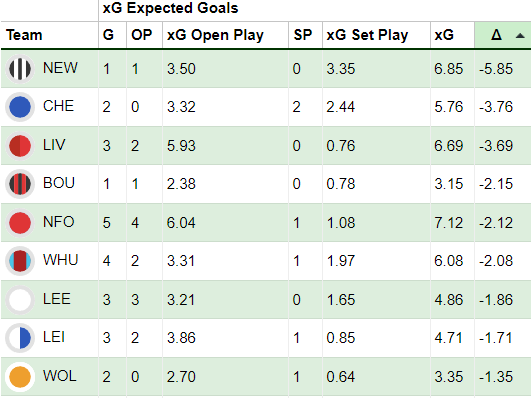Sort by total xG column header
The height and width of the screenshot is (398, 531).
[x=444, y=35]
